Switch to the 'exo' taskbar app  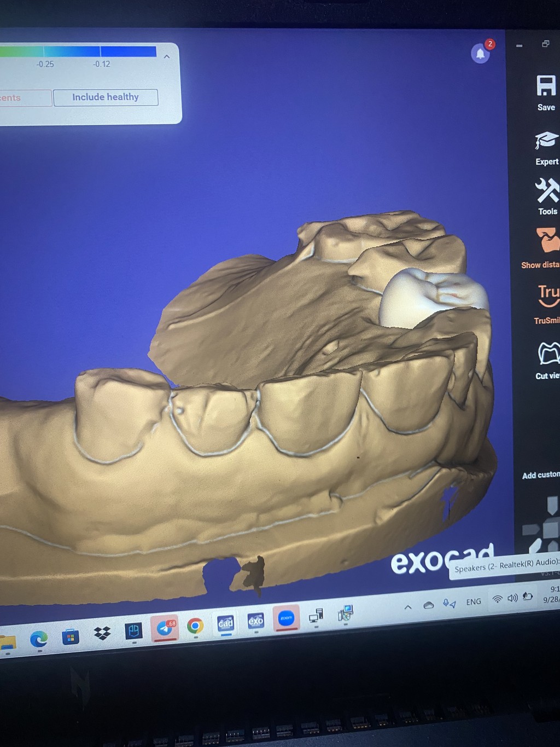[x=256, y=621]
